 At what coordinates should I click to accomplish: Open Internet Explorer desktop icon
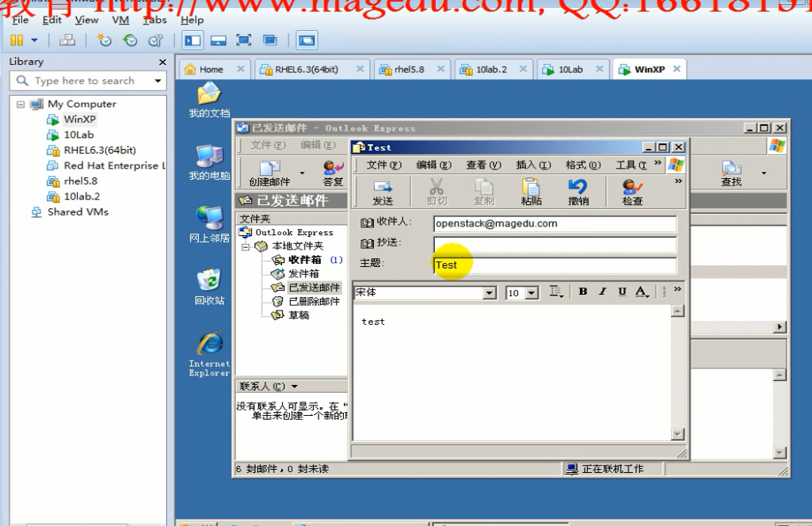point(209,354)
